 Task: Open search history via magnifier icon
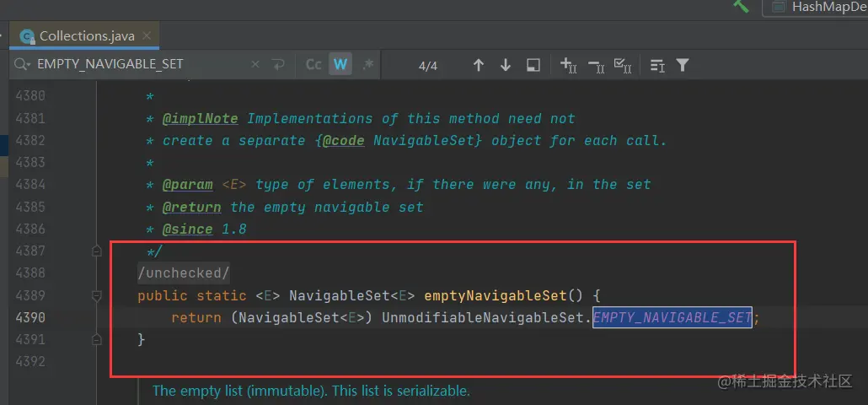pos(22,64)
